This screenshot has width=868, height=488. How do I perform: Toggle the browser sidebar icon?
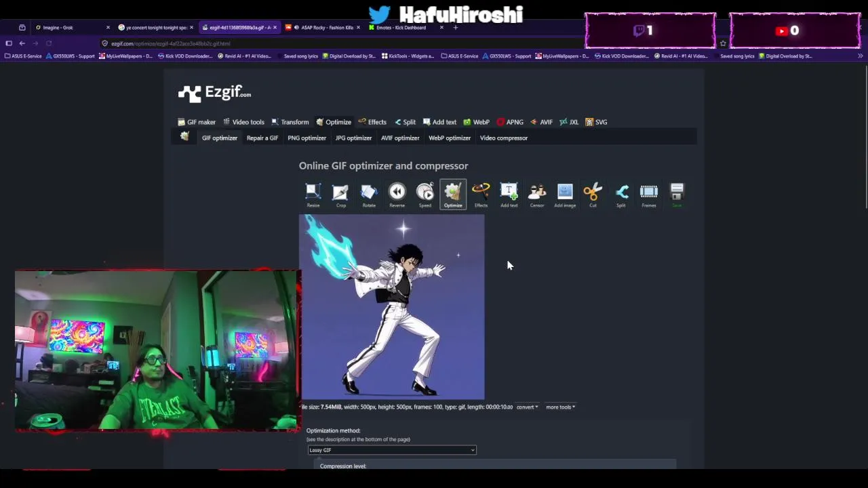point(8,43)
